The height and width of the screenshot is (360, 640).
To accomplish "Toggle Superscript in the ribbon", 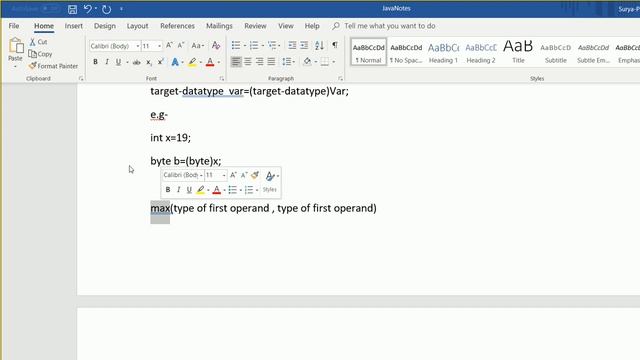I will [160, 62].
